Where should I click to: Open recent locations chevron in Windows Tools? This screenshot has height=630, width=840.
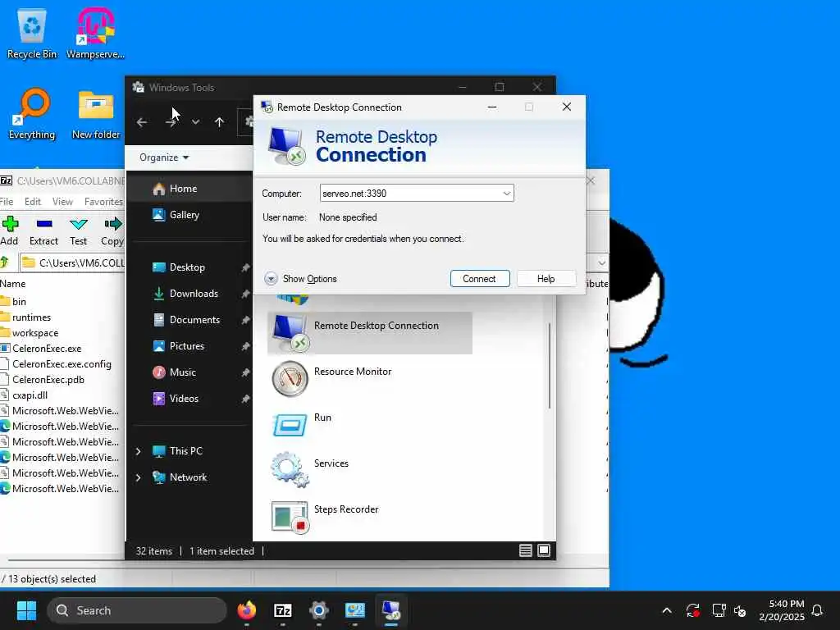pyautogui.click(x=195, y=122)
